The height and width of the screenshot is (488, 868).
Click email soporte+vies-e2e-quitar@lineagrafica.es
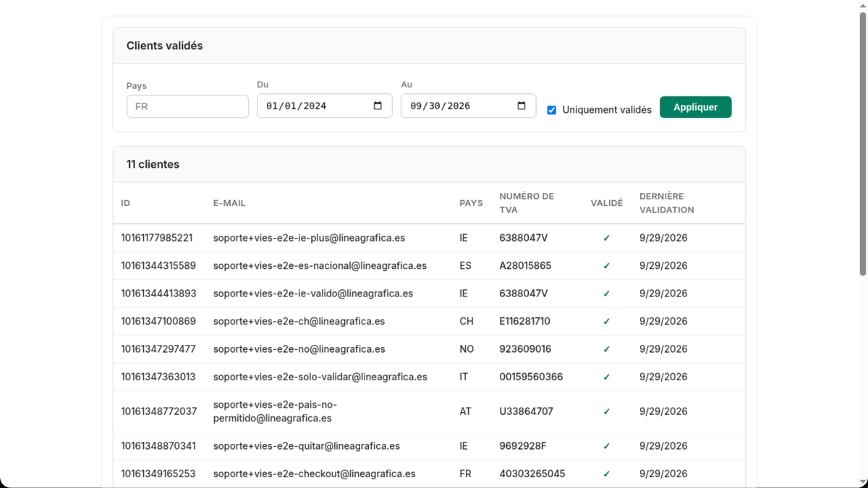pos(307,446)
